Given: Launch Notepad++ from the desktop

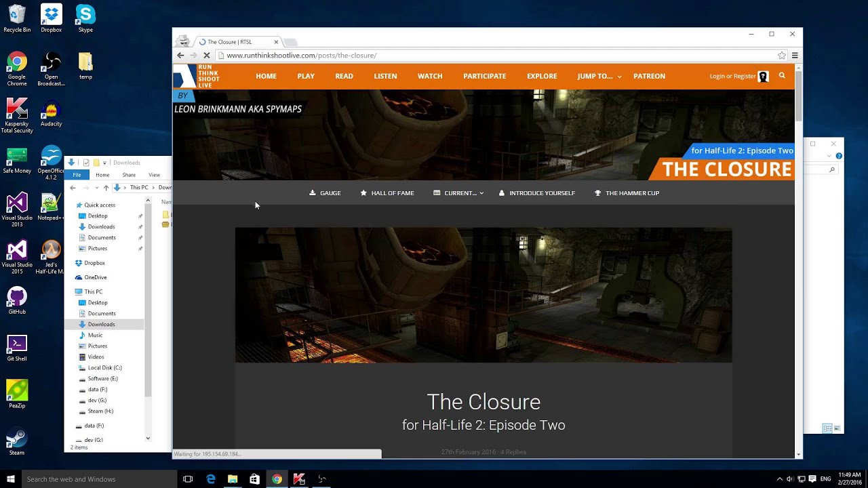Looking at the screenshot, I should click(x=51, y=207).
